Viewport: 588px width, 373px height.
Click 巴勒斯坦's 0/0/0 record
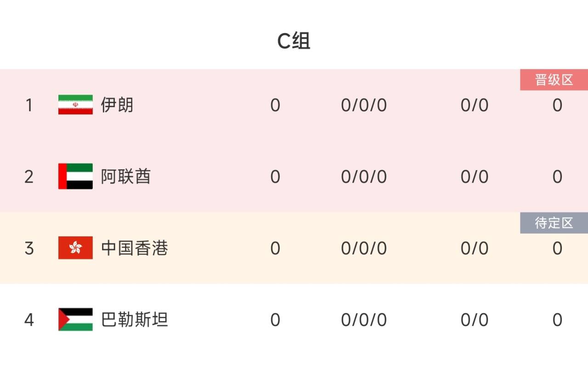364,320
